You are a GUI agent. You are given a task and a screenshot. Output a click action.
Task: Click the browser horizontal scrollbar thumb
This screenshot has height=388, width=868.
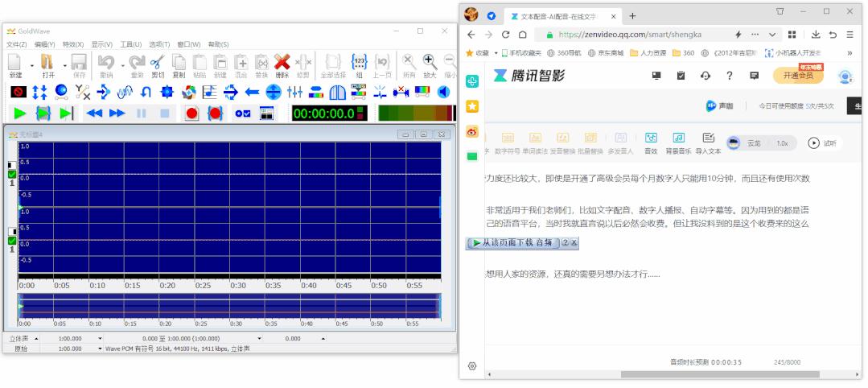pos(720,374)
